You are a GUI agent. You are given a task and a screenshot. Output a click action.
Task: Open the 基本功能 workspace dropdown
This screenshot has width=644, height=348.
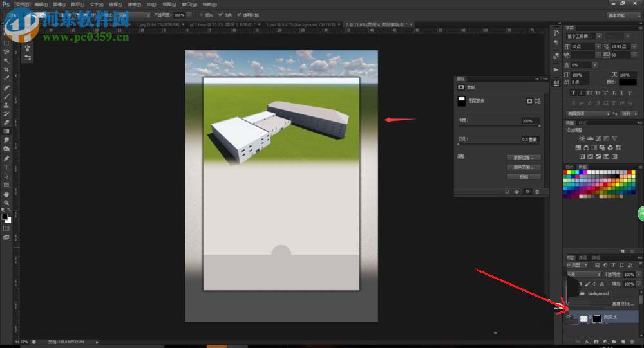point(624,15)
